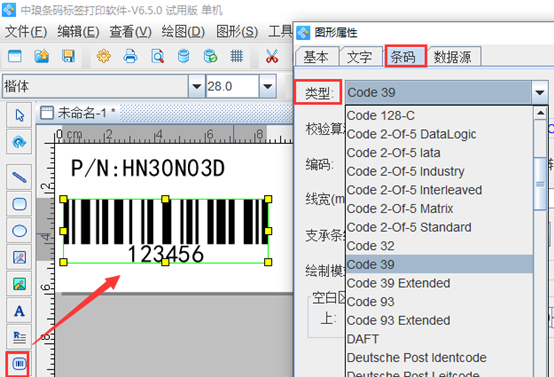Switch to the 文字 tab
The width and height of the screenshot is (554, 377).
pos(360,57)
